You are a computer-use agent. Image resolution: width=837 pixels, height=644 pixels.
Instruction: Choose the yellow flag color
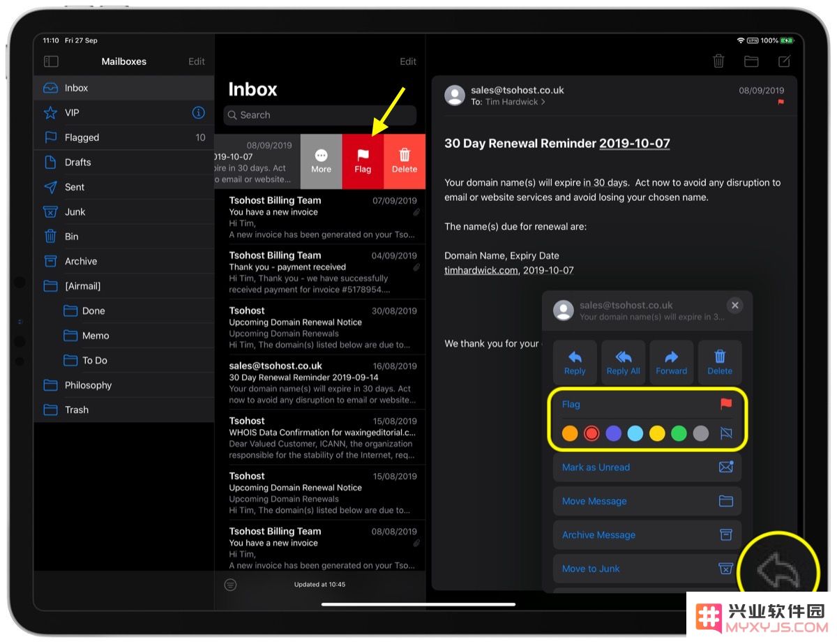point(657,433)
